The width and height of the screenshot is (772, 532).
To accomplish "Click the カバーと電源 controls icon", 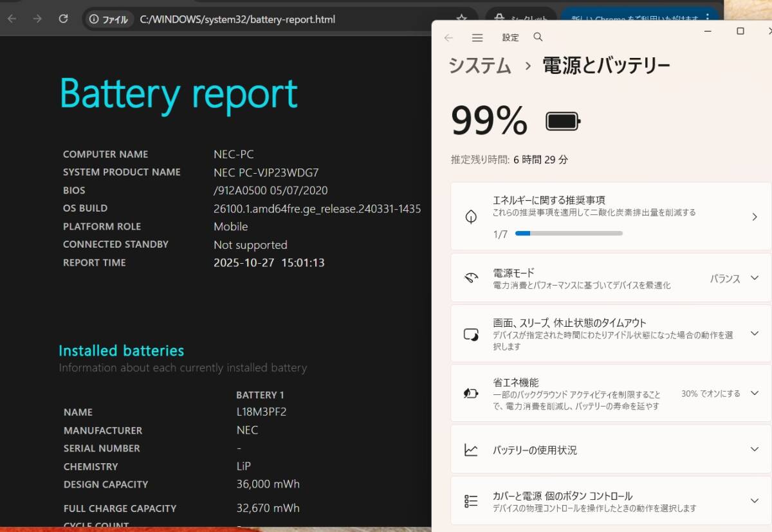I will tap(472, 500).
